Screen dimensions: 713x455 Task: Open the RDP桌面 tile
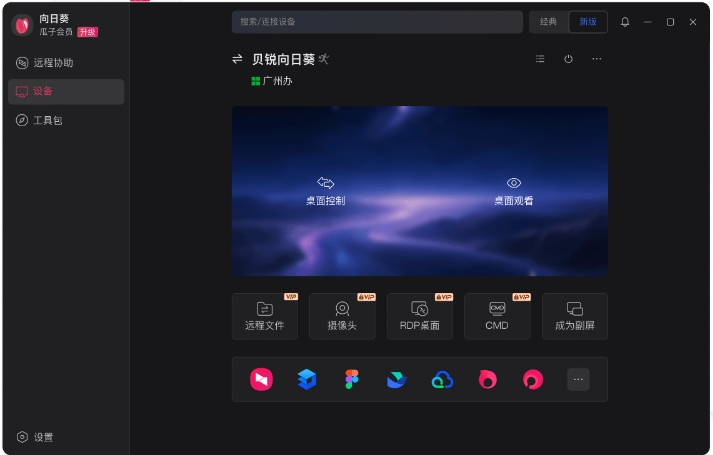(420, 316)
